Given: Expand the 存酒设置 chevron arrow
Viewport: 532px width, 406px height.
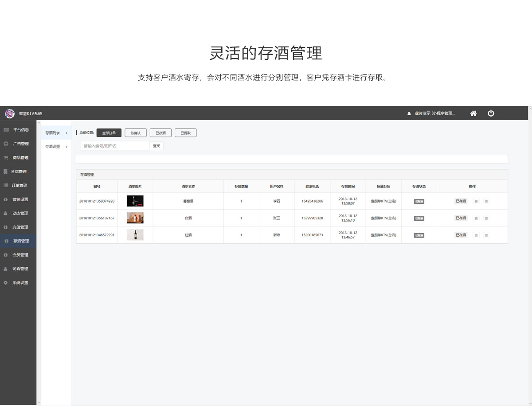Looking at the screenshot, I should click(x=66, y=147).
